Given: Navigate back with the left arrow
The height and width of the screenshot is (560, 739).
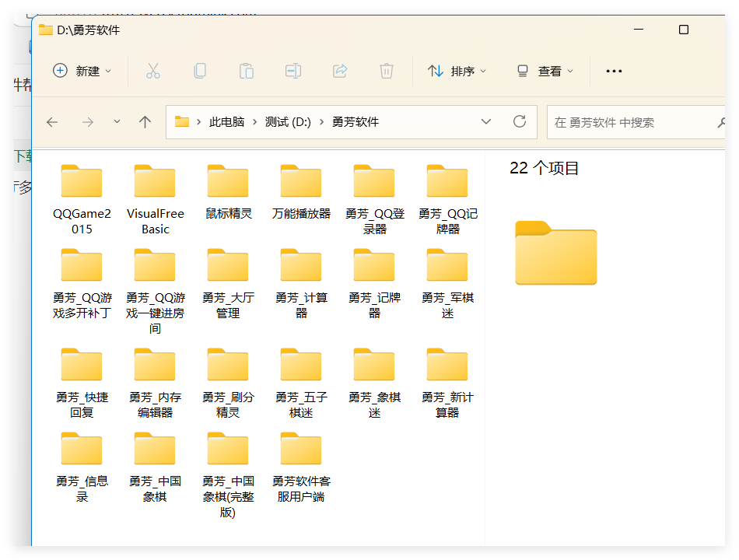Looking at the screenshot, I should tap(52, 122).
